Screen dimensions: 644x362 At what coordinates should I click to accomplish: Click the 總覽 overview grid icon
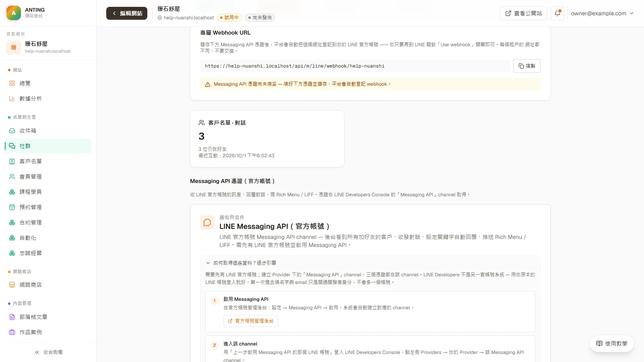[x=12, y=83]
